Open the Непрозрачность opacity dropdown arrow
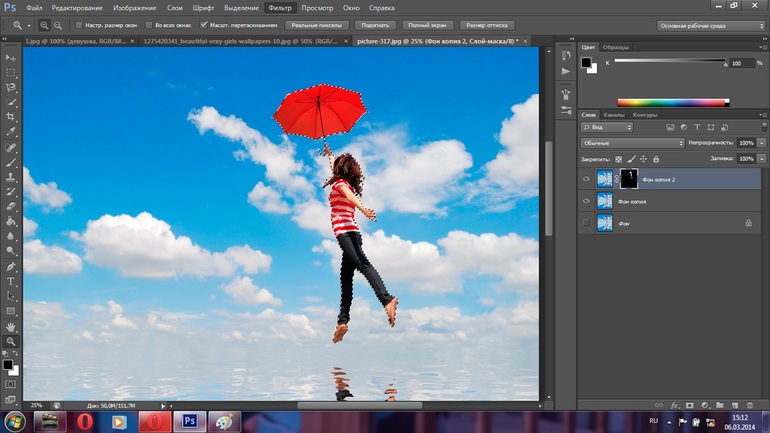The image size is (770, 433). click(x=762, y=143)
